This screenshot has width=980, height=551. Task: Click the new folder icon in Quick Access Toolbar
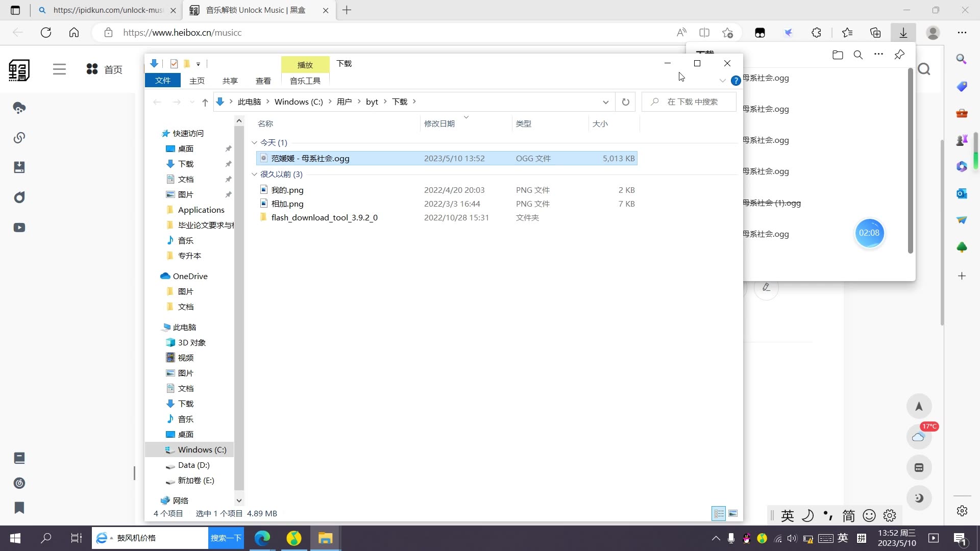coord(187,63)
